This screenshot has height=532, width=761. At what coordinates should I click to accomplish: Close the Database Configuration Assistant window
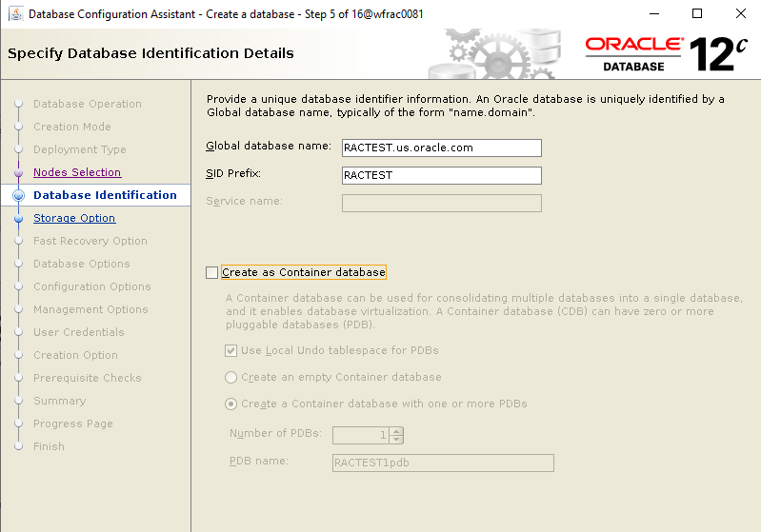point(741,13)
